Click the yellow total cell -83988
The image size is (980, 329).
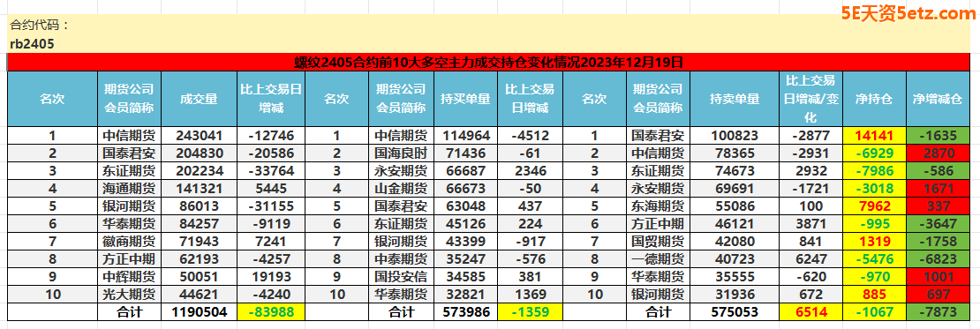[271, 312]
